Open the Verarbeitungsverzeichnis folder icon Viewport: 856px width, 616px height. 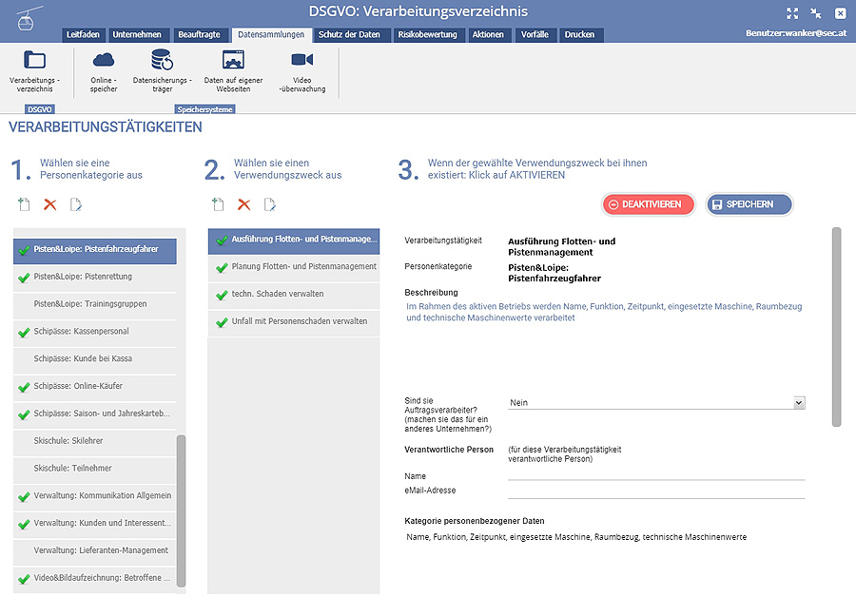tap(34, 61)
